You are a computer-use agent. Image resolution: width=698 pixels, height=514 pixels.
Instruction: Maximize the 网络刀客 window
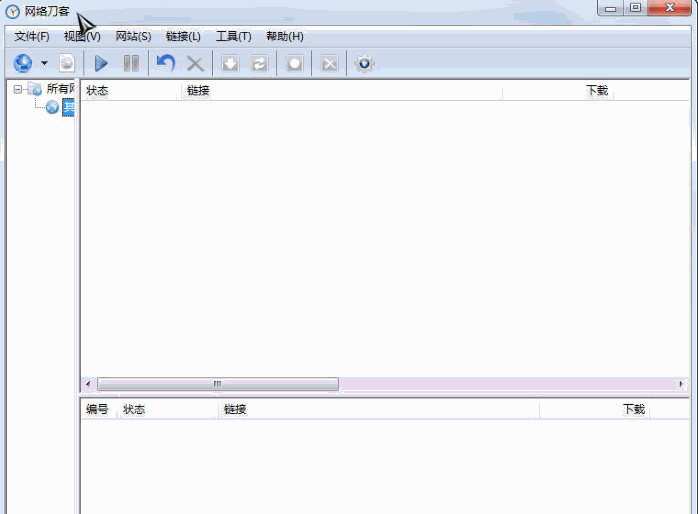[x=635, y=8]
